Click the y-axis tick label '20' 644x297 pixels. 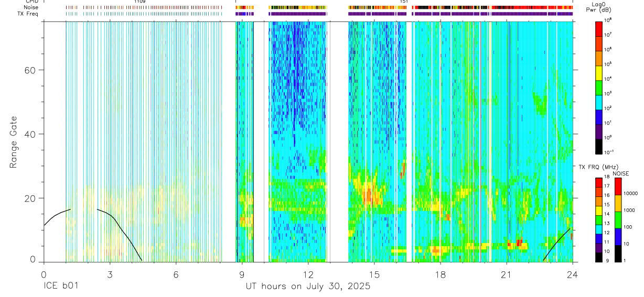pyautogui.click(x=31, y=199)
